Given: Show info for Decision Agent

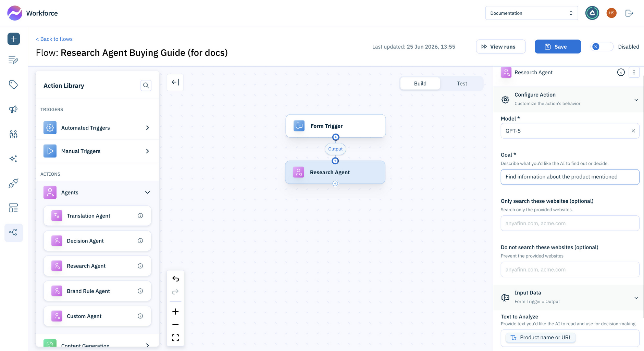Looking at the screenshot, I should coord(140,241).
